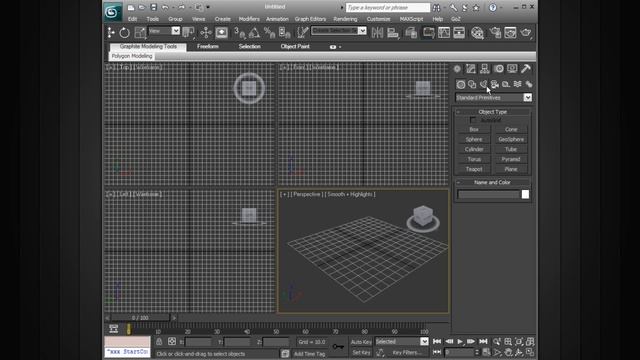
Task: Create a Sphere primitive
Action: 474,139
